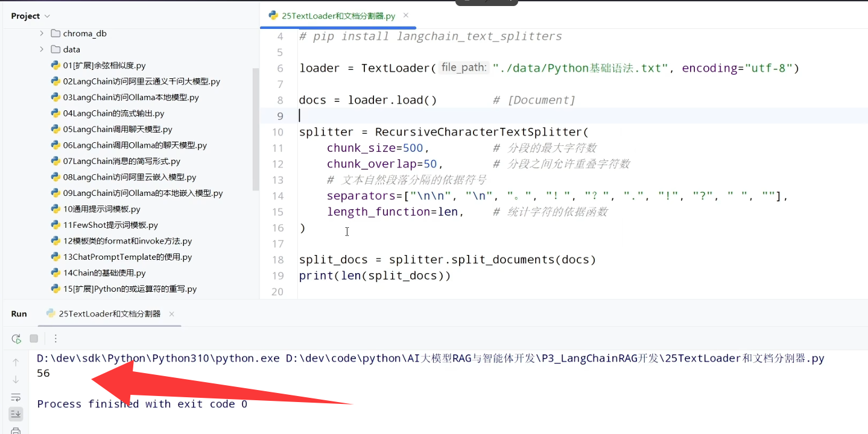The width and height of the screenshot is (868, 434).
Task: Close the 25TextLoader和文档分割器 run tab
Action: pyautogui.click(x=171, y=314)
